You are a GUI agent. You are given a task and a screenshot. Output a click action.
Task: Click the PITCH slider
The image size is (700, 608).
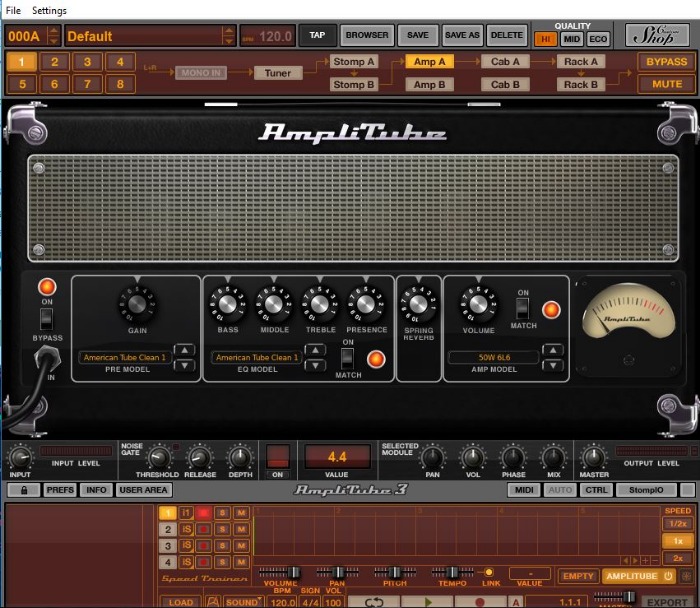coord(395,572)
